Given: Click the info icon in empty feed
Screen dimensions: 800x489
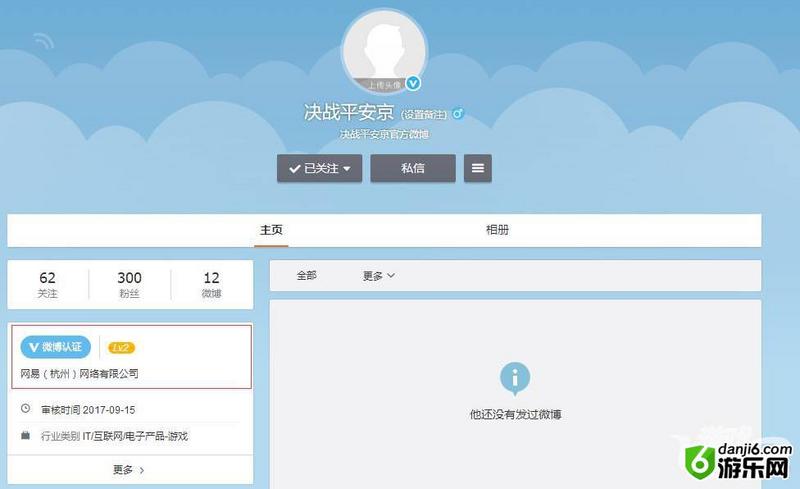Looking at the screenshot, I should pyautogui.click(x=515, y=378).
